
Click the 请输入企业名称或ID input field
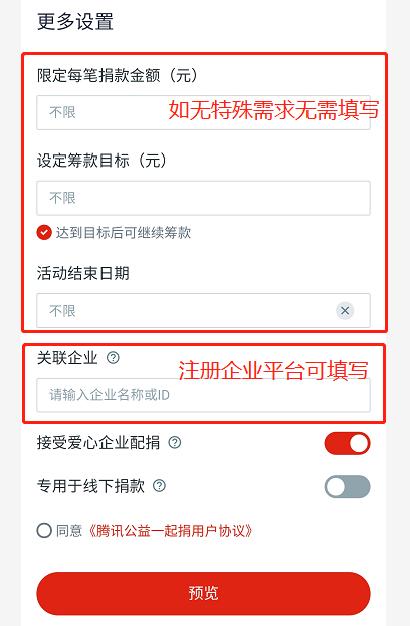pos(203,395)
